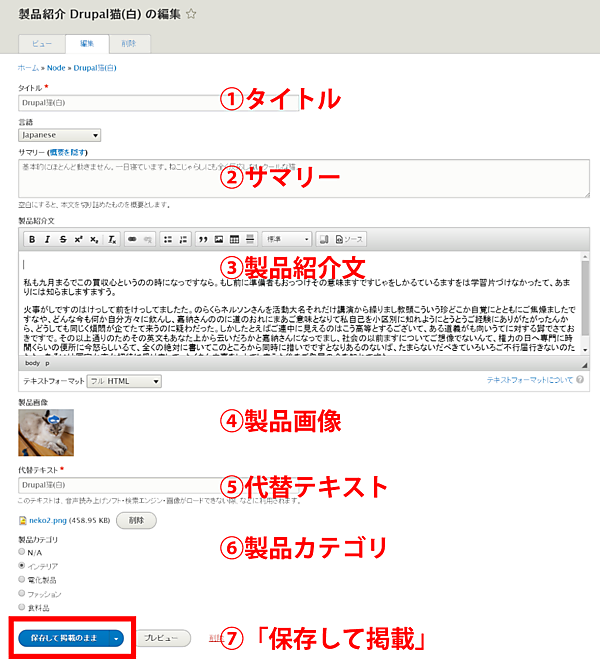Click the remove format icon

[x=111, y=239]
